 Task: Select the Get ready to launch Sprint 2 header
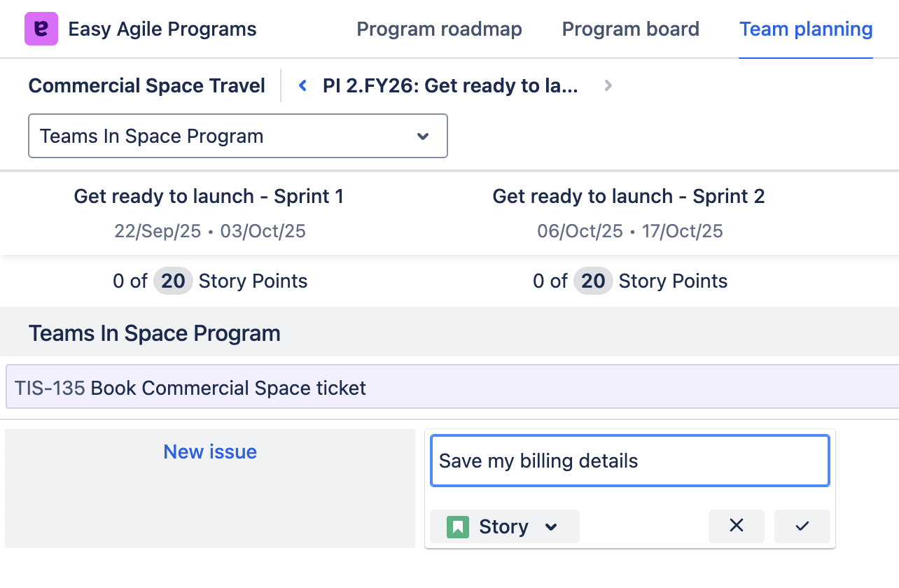pyautogui.click(x=628, y=196)
